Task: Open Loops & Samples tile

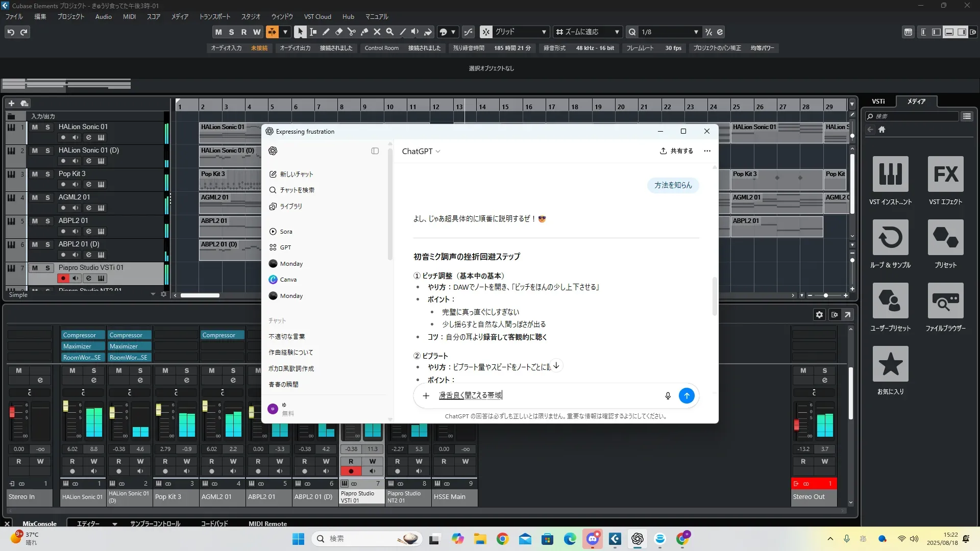Action: point(890,238)
